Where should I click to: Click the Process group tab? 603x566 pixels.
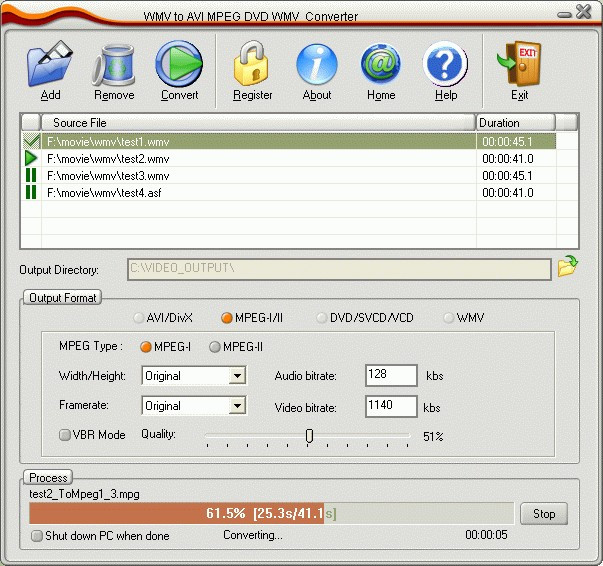48,478
